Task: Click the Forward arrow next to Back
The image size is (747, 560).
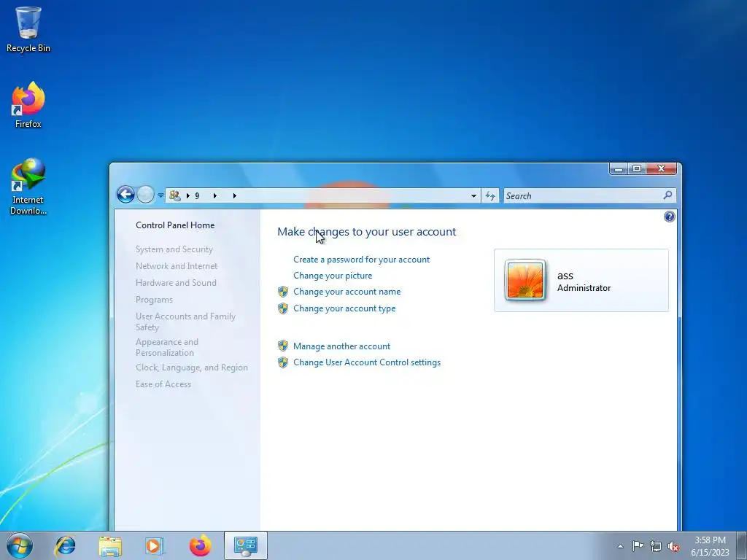Action: click(x=145, y=195)
